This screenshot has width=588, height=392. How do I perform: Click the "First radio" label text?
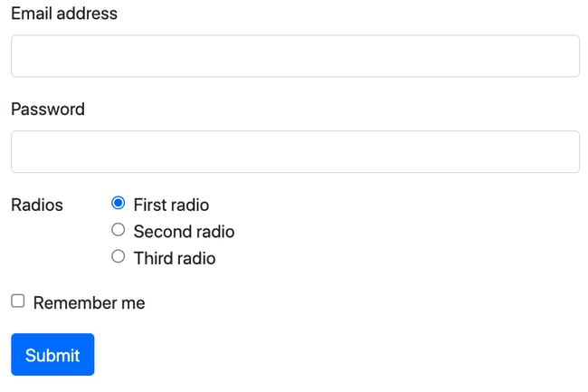[x=171, y=205]
